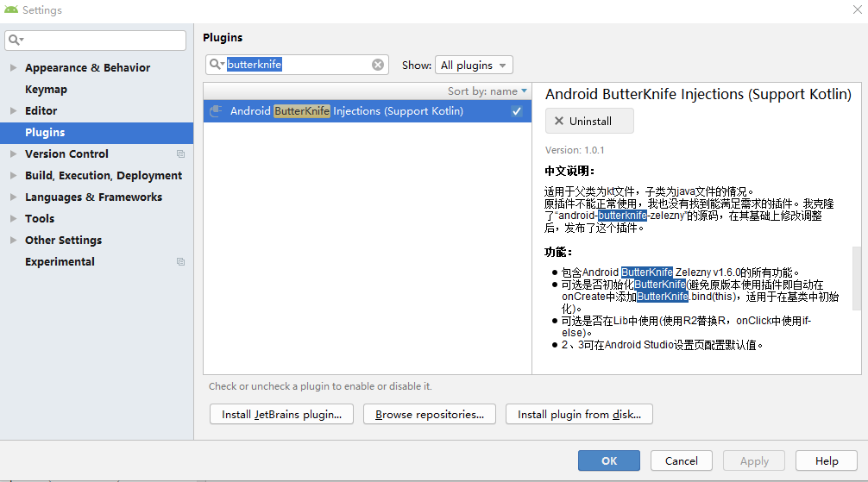Open the Sort by: name dropdown
This screenshot has width=868, height=482.
pos(487,91)
